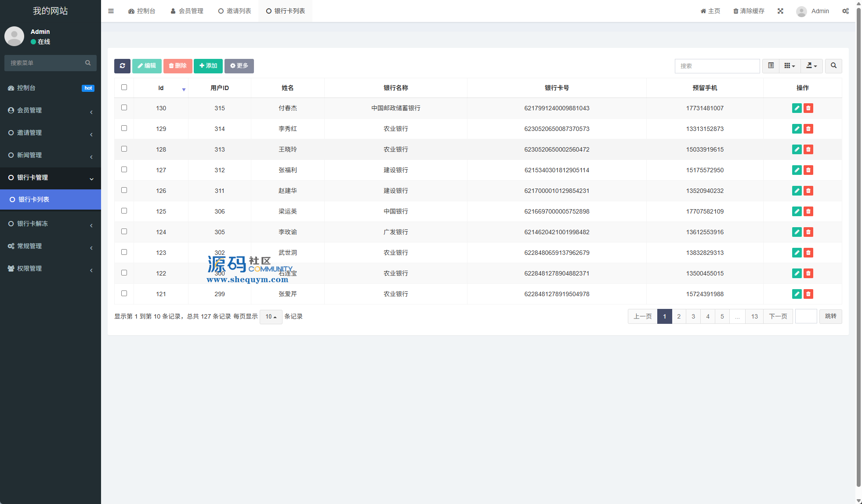Open the page size 10 dropdown
This screenshot has width=862, height=504.
coord(271,317)
